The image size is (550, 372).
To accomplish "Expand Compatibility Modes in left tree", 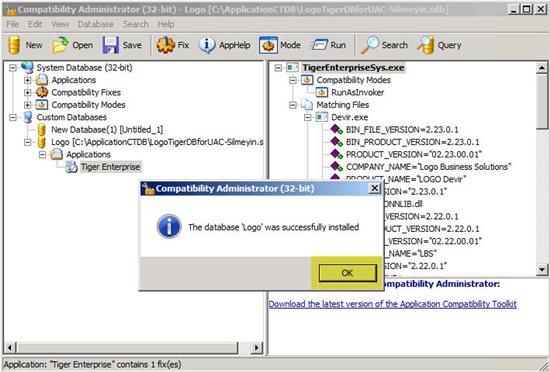I will [28, 105].
